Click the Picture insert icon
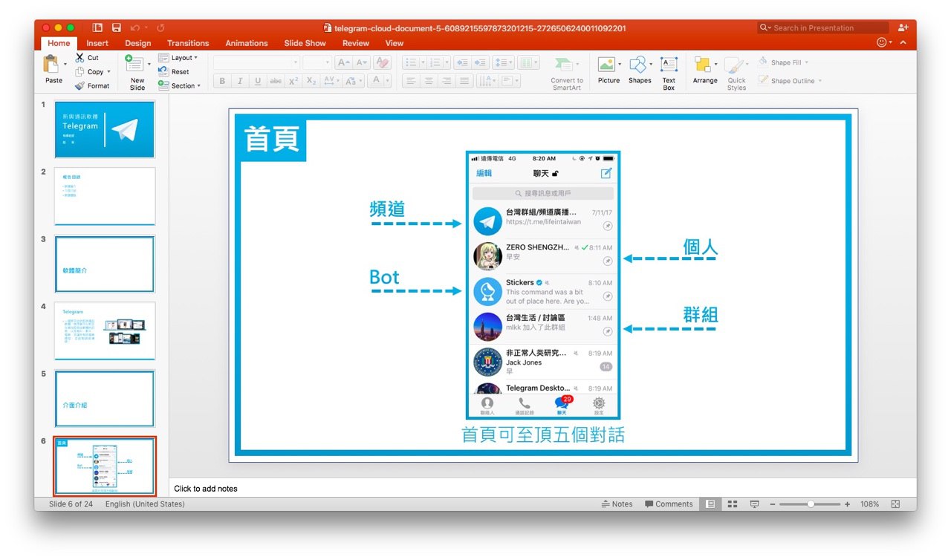Image resolution: width=951 pixels, height=560 pixels. pos(608,66)
